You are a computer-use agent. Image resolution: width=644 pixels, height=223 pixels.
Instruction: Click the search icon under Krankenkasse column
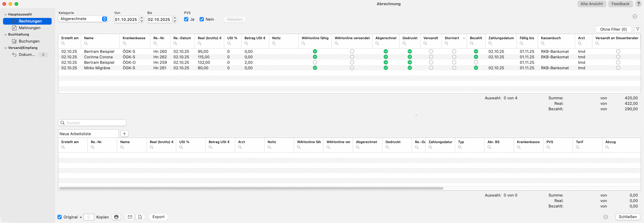[125, 43]
